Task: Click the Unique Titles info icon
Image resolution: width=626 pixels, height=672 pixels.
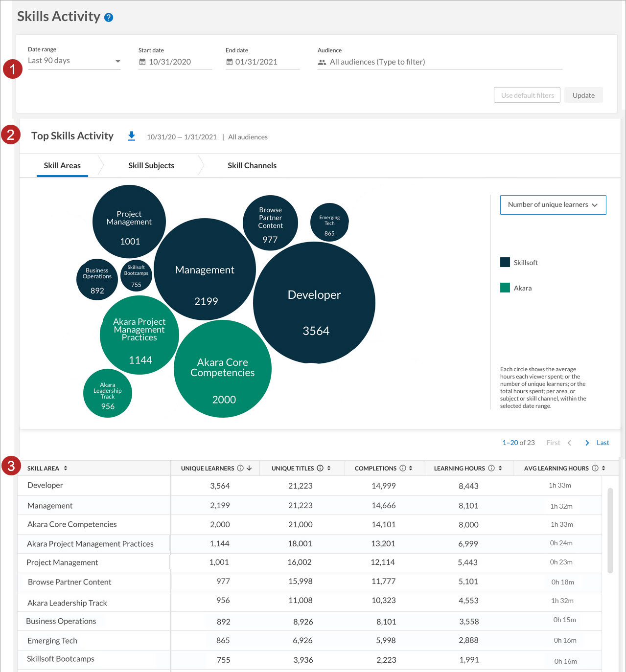Action: pos(320,468)
